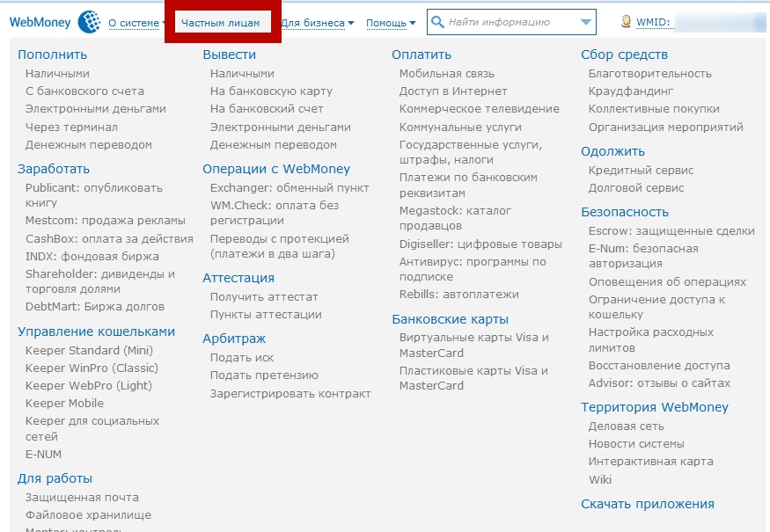Open 'Escrow: защищенные сделки'
This screenshot has width=770, height=532.
tap(671, 231)
